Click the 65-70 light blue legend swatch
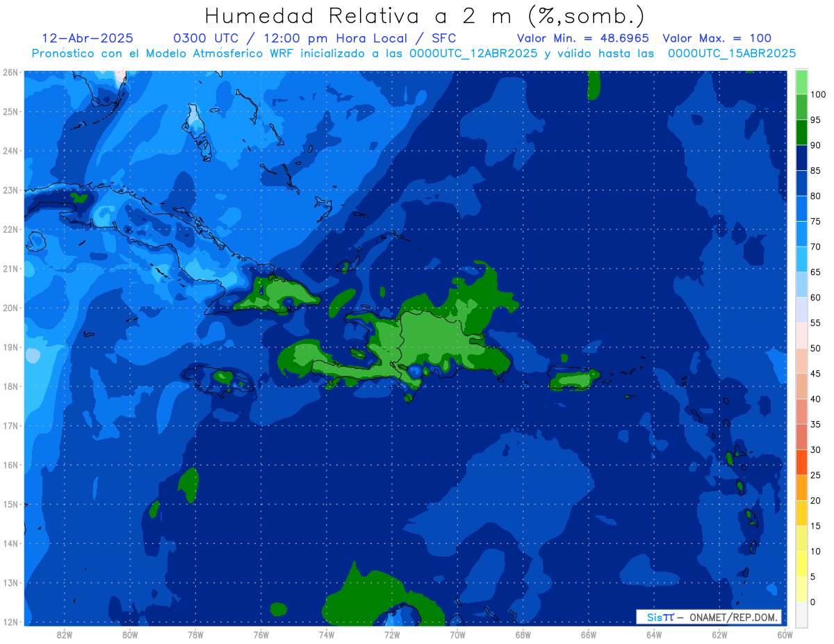Screen dimensions: 834x644 [x=801, y=259]
